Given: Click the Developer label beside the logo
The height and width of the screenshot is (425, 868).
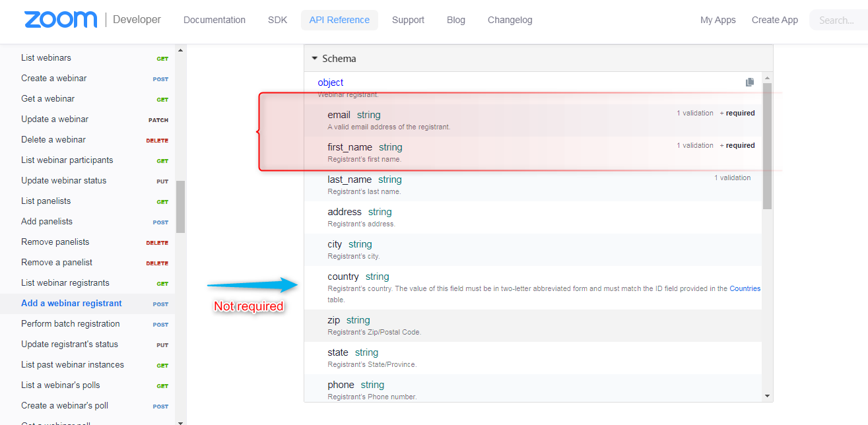Looking at the screenshot, I should [137, 20].
